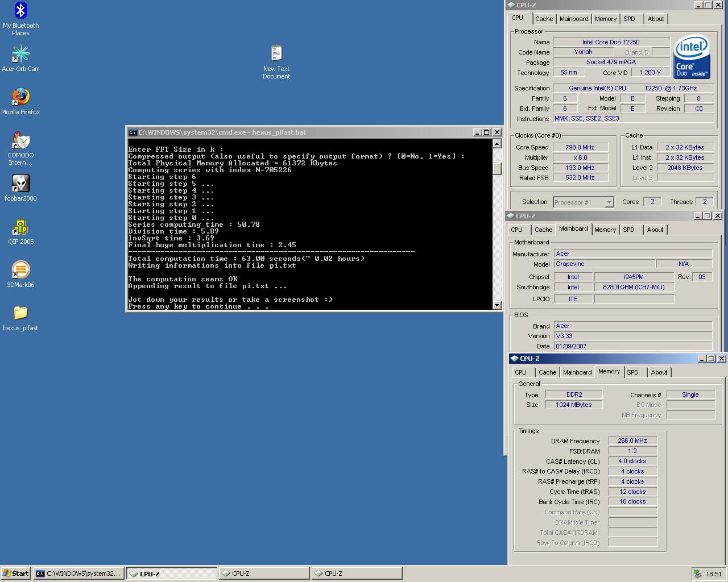Viewport: 728px width, 582px height.
Task: Activate second CPU-Z taskbar button
Action: coord(264,573)
